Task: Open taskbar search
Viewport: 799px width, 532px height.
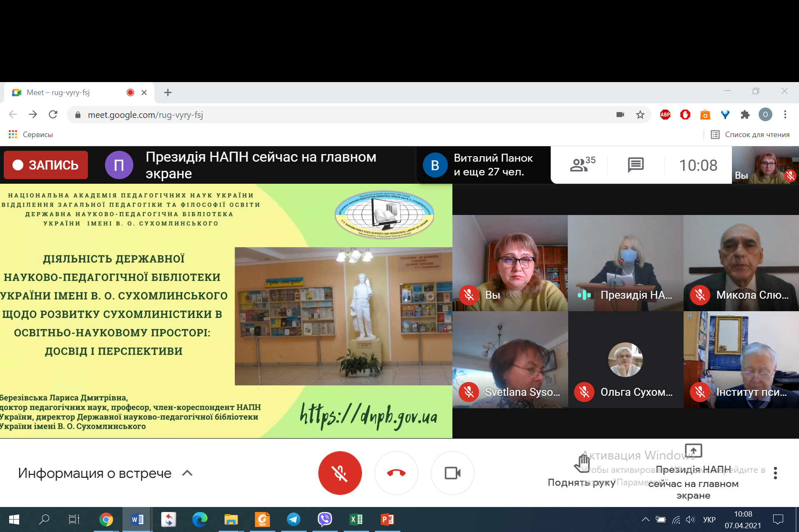Action: [x=44, y=520]
